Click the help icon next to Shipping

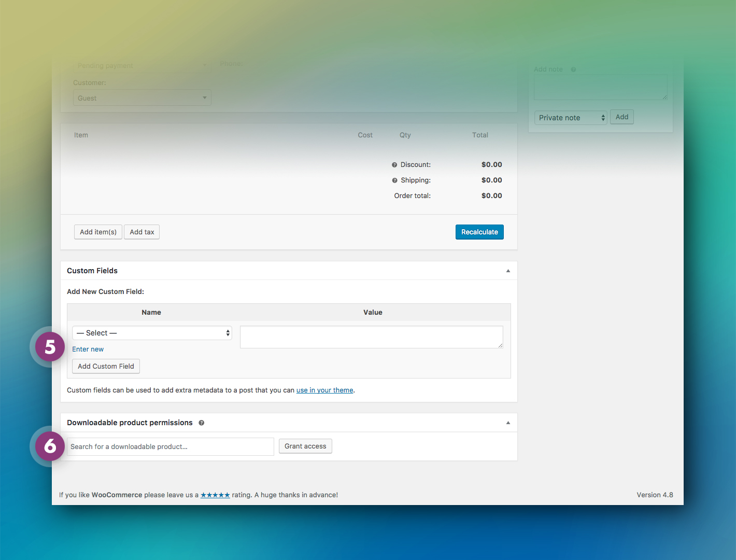click(x=395, y=180)
